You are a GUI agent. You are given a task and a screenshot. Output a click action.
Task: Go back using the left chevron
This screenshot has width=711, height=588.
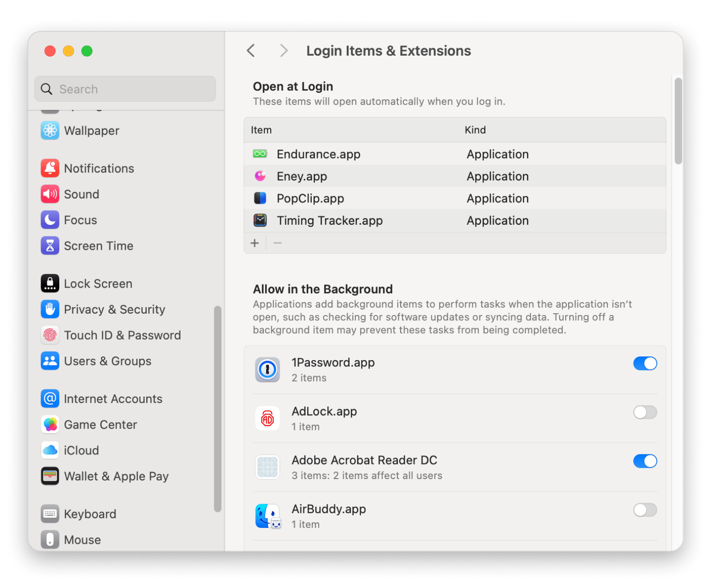[x=251, y=51]
